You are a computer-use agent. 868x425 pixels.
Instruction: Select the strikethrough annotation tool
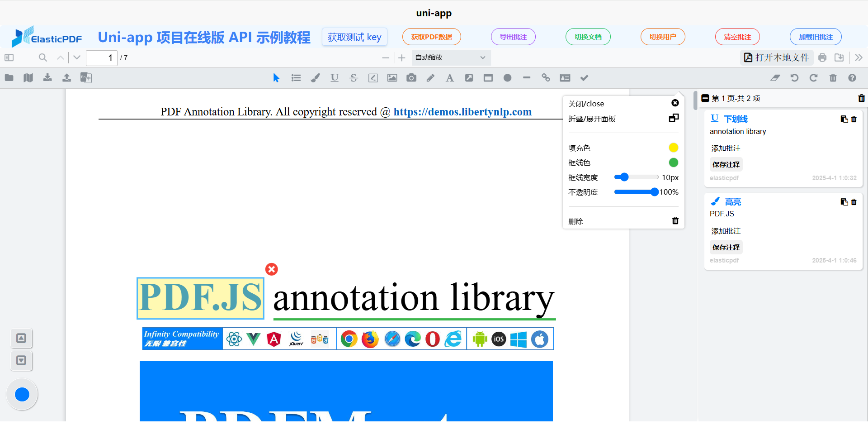click(354, 77)
